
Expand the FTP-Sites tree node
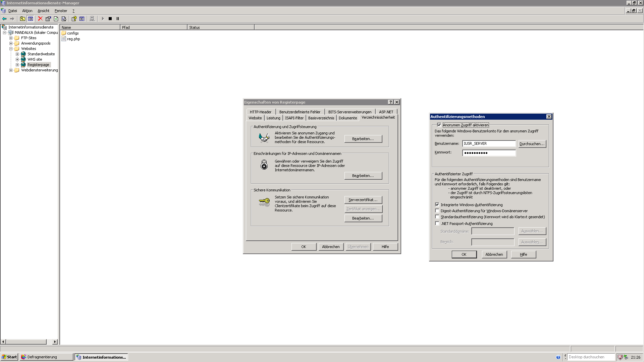(11, 38)
